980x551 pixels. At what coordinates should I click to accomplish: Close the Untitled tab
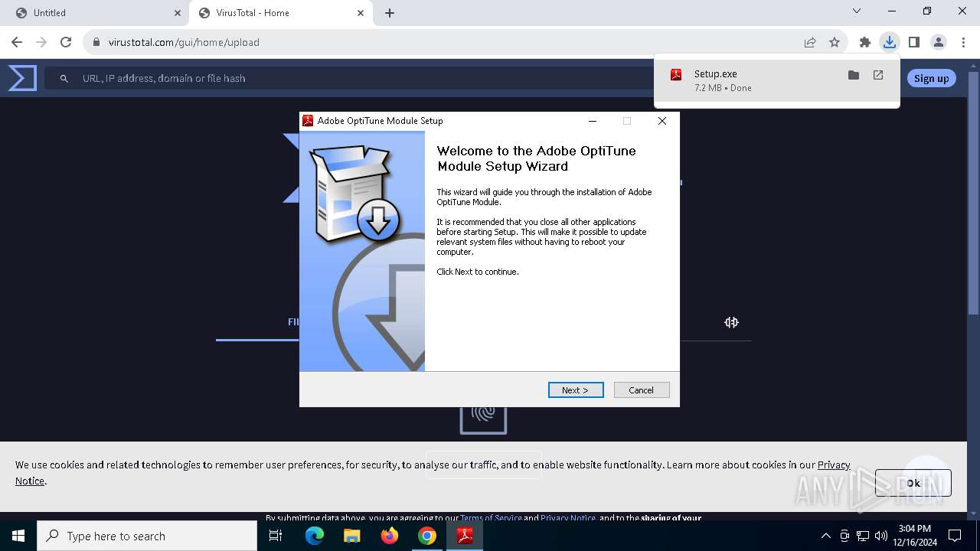point(178,13)
